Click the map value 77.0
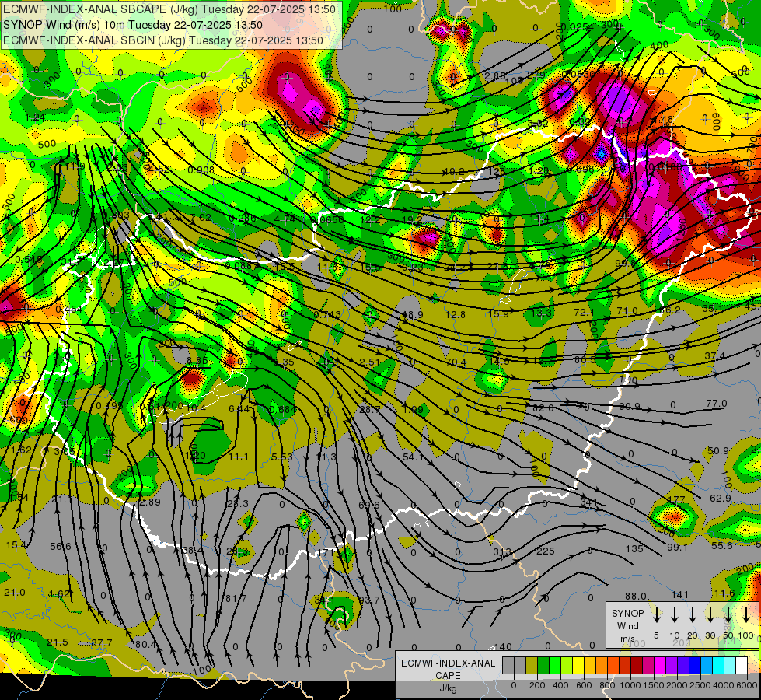The height and width of the screenshot is (700, 761). (717, 403)
